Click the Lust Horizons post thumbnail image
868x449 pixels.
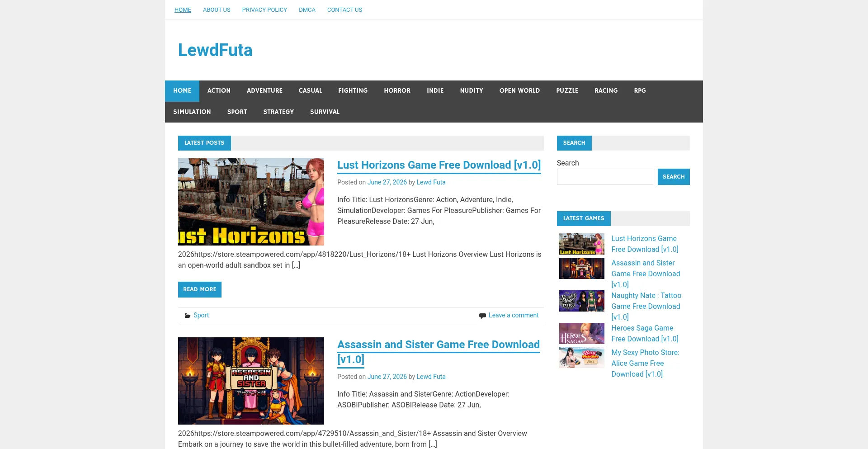pyautogui.click(x=251, y=202)
